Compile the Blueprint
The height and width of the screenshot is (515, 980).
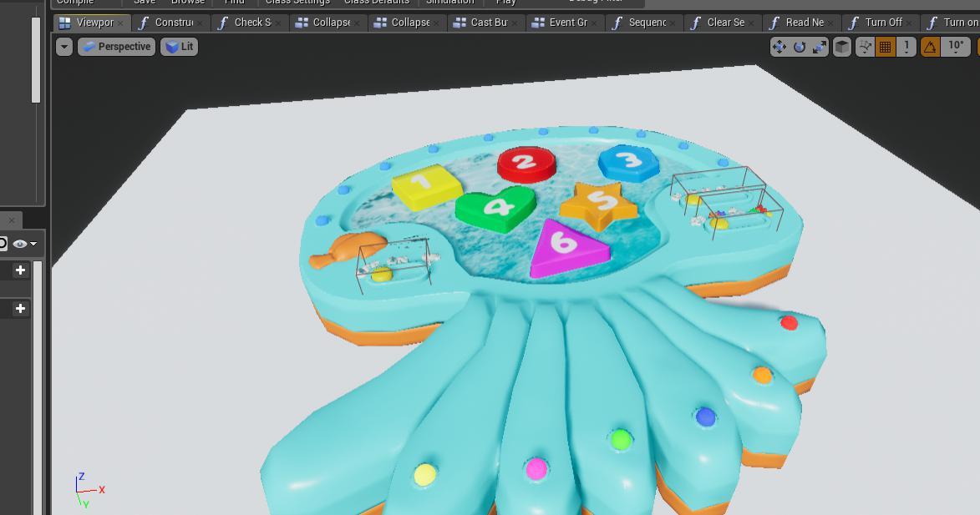click(78, 3)
